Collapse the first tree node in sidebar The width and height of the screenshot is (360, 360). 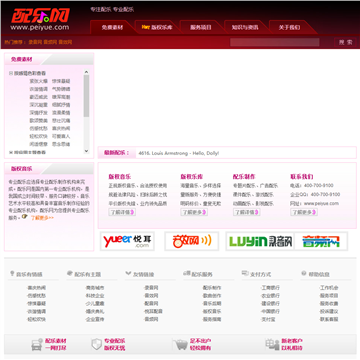(11, 73)
